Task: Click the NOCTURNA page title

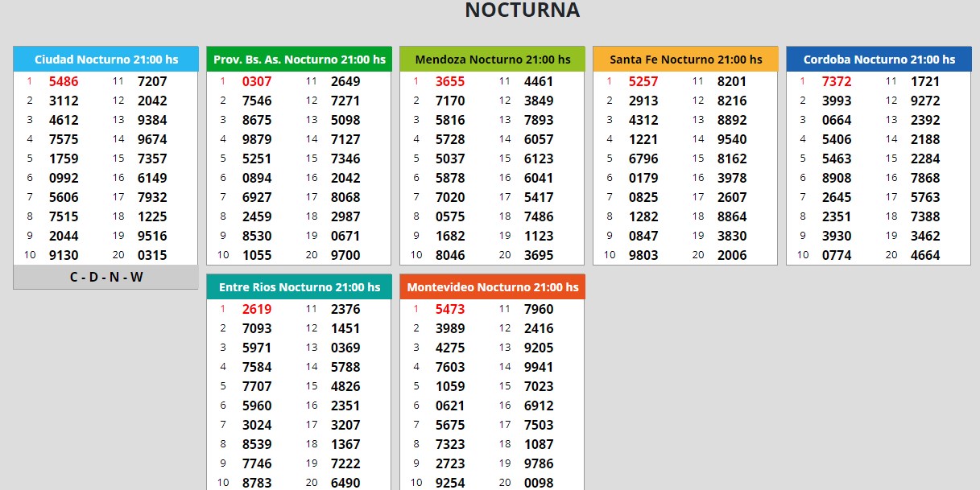Action: (522, 10)
